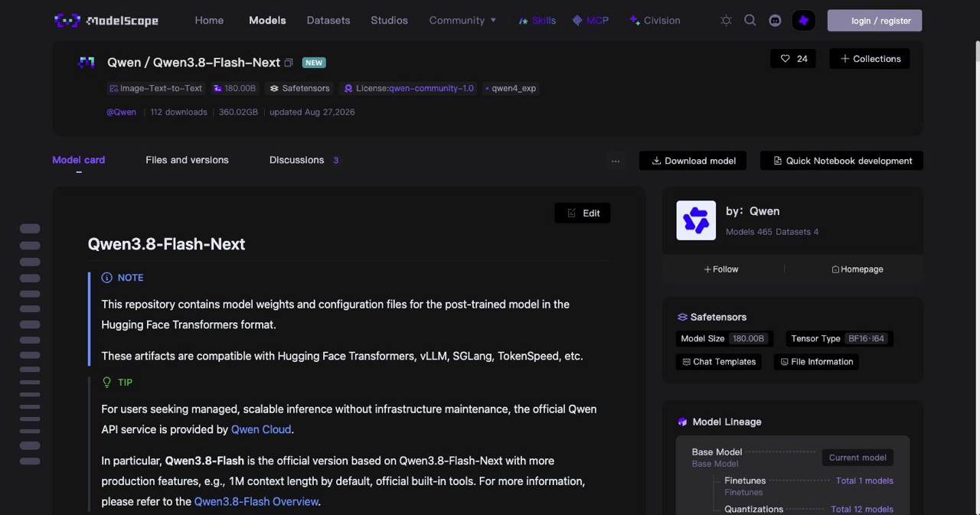Open Quick Notebook development

tap(841, 161)
